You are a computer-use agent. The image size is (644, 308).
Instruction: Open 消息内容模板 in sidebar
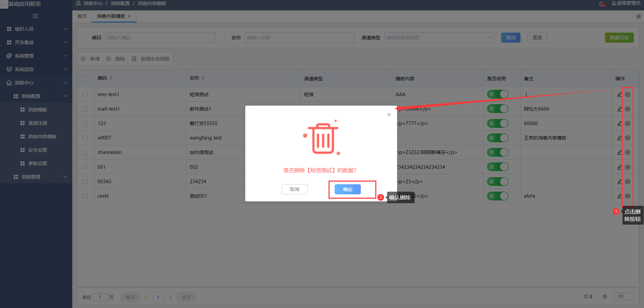pyautogui.click(x=36, y=137)
